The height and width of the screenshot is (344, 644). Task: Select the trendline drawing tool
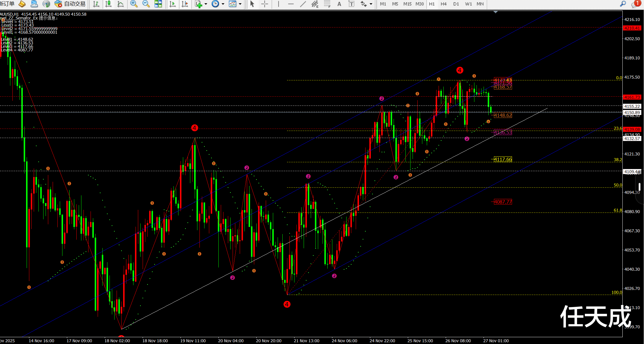pyautogui.click(x=303, y=4)
